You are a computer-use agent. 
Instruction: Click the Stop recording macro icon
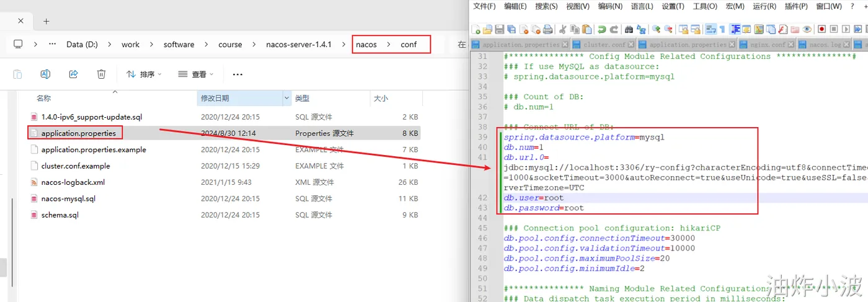pos(834,29)
